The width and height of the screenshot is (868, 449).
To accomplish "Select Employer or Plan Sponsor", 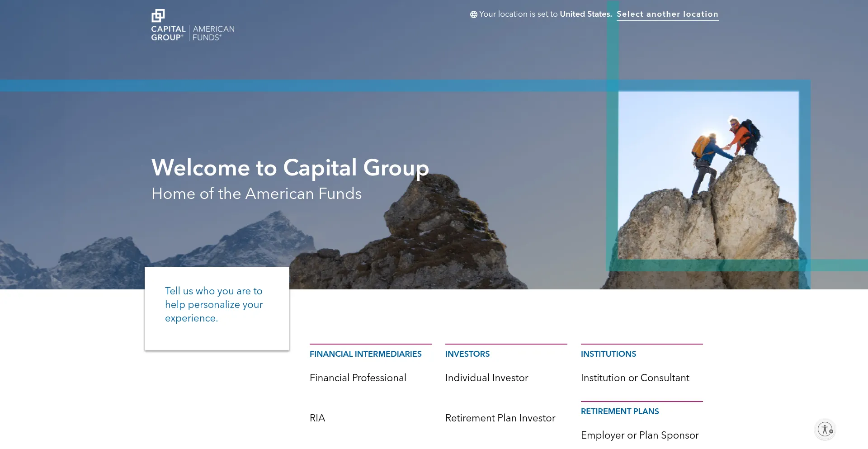I will (x=640, y=435).
